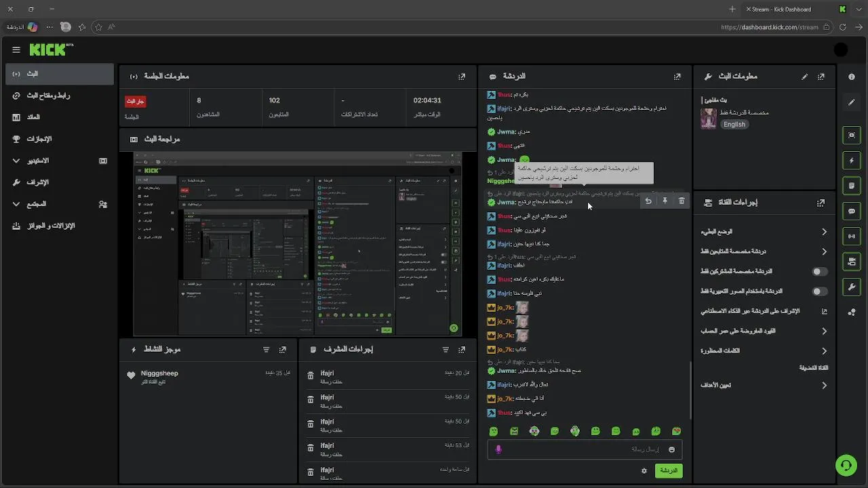Refresh the browser page
The width and height of the screenshot is (868, 488).
point(843,27)
